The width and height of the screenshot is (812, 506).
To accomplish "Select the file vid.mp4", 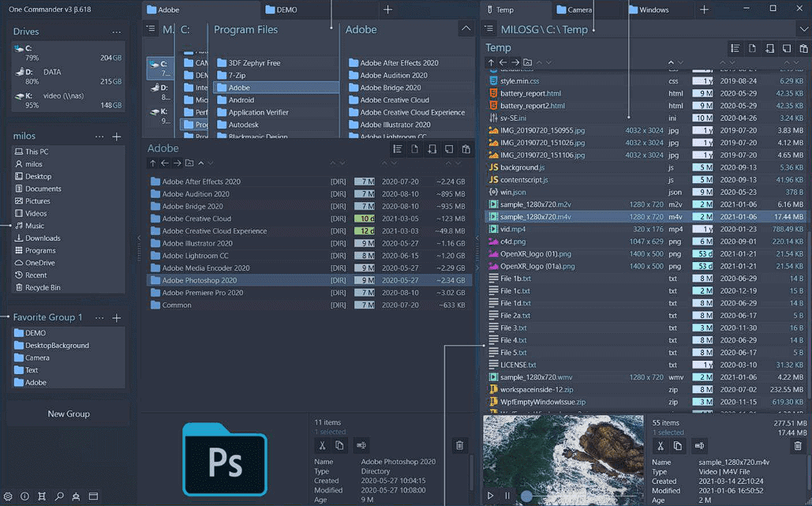I will coord(645,229).
